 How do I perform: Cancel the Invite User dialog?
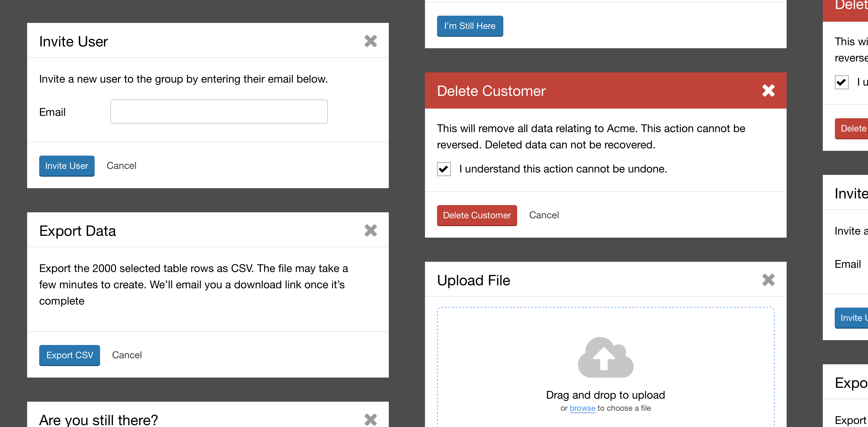121,166
